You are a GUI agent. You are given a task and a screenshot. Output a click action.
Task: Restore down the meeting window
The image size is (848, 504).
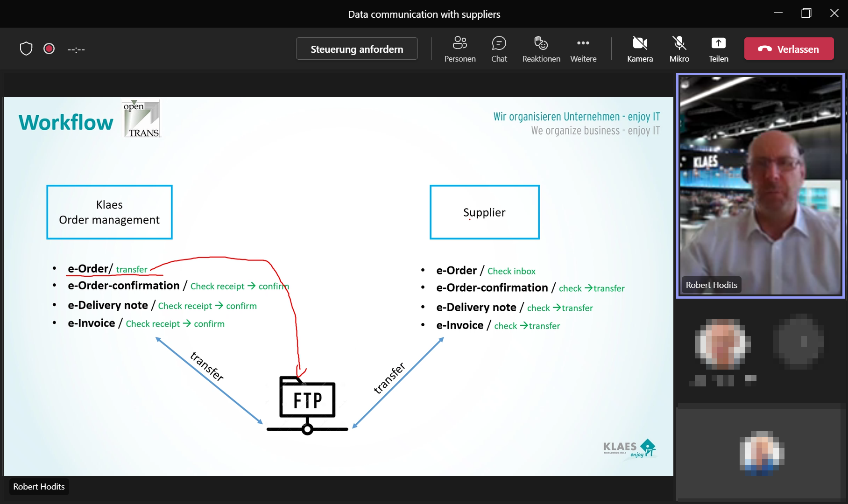(806, 13)
